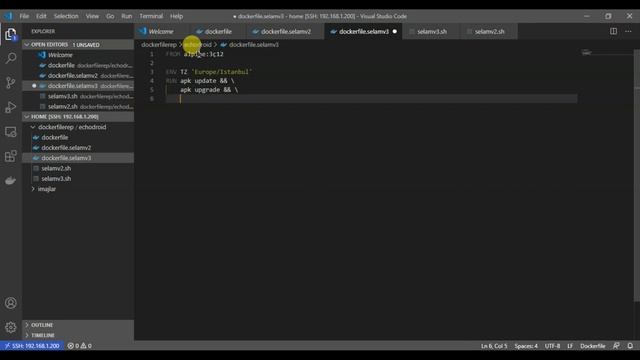Switch to the selamv3.sh tab
The height and width of the screenshot is (360, 640).
(432, 31)
